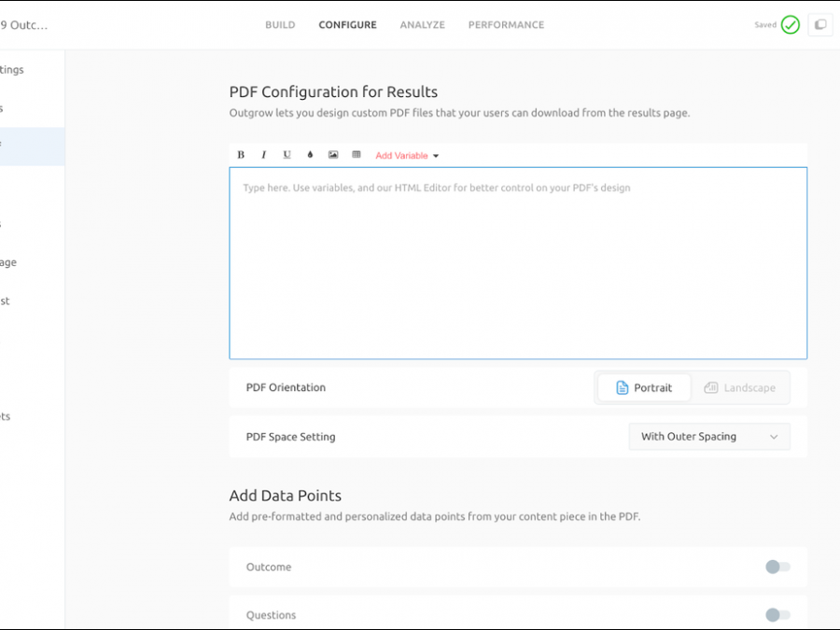Apply italic formatting in the editor toolbar
Image resolution: width=840 pixels, height=630 pixels.
[x=263, y=155]
